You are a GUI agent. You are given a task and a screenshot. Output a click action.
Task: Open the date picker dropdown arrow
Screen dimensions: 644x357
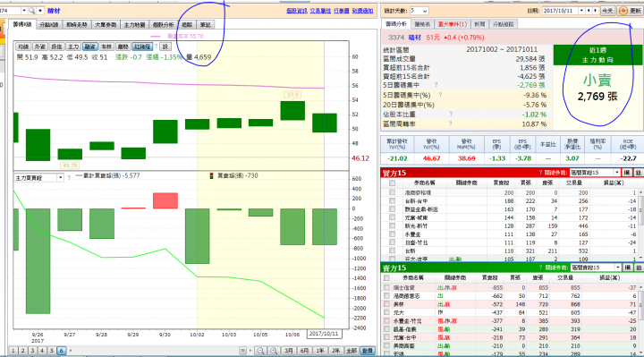coord(582,11)
